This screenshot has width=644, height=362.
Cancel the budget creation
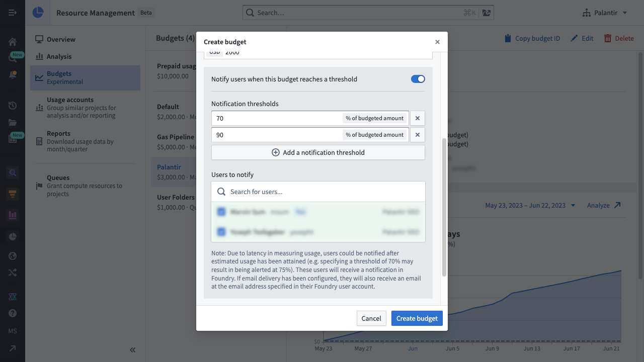(x=371, y=318)
